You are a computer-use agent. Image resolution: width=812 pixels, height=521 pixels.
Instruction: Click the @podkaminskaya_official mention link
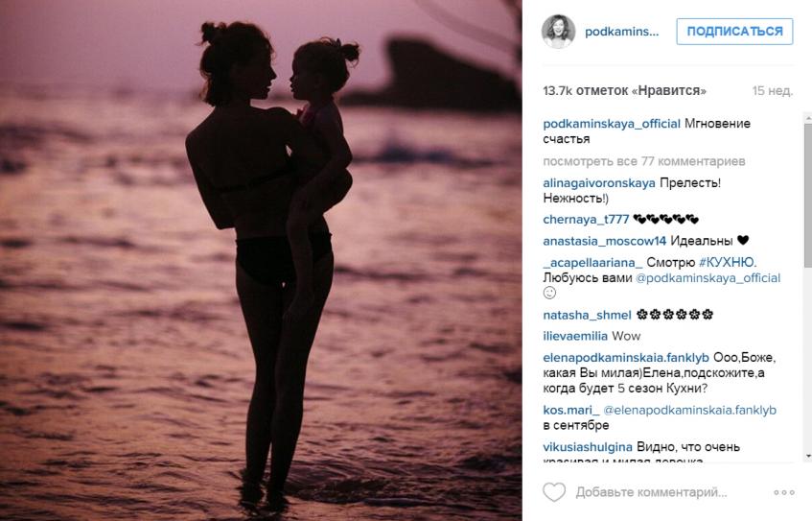tap(708, 278)
